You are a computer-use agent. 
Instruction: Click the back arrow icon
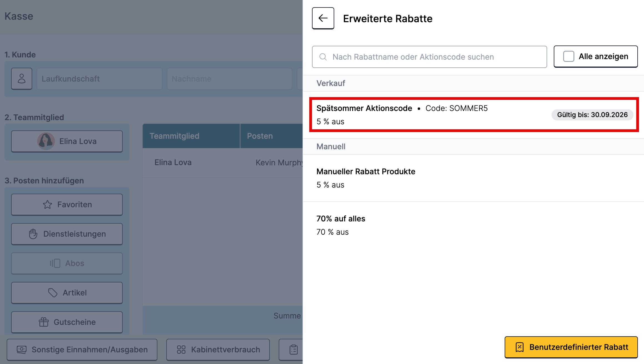coord(323,18)
